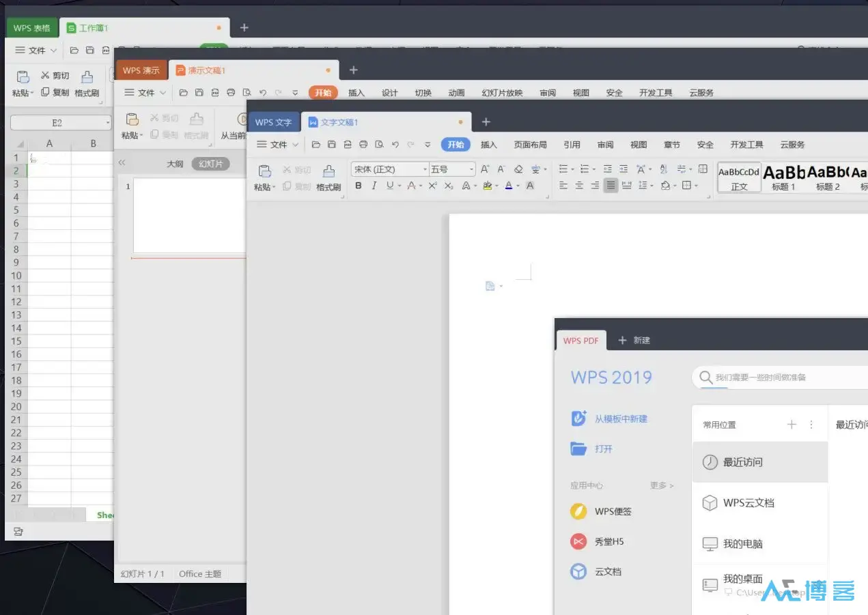The width and height of the screenshot is (868, 615).
Task: Click text highlight color button in Writer
Action: coord(487,186)
